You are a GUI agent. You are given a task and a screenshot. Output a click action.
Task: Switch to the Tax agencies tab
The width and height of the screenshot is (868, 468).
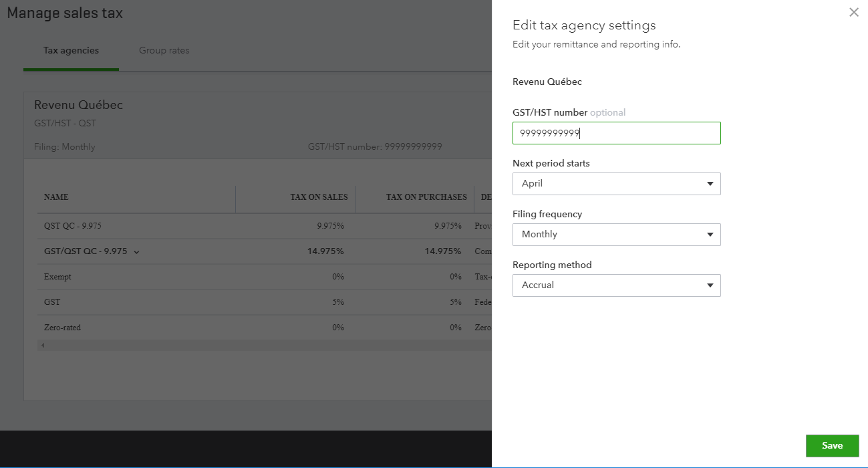click(x=71, y=51)
